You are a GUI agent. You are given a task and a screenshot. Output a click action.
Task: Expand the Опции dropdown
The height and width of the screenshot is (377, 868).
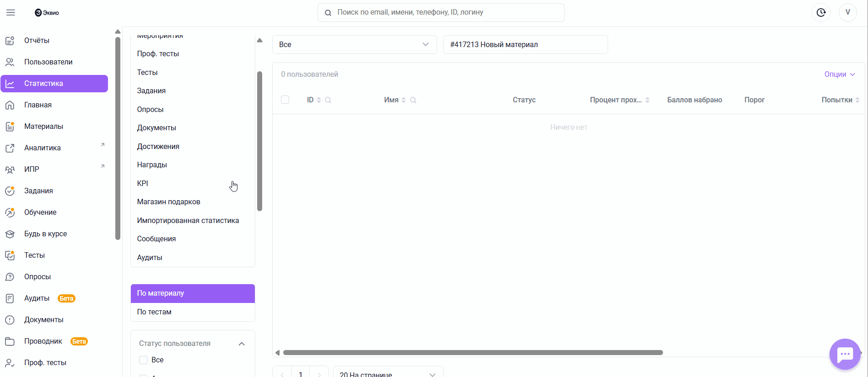point(839,74)
